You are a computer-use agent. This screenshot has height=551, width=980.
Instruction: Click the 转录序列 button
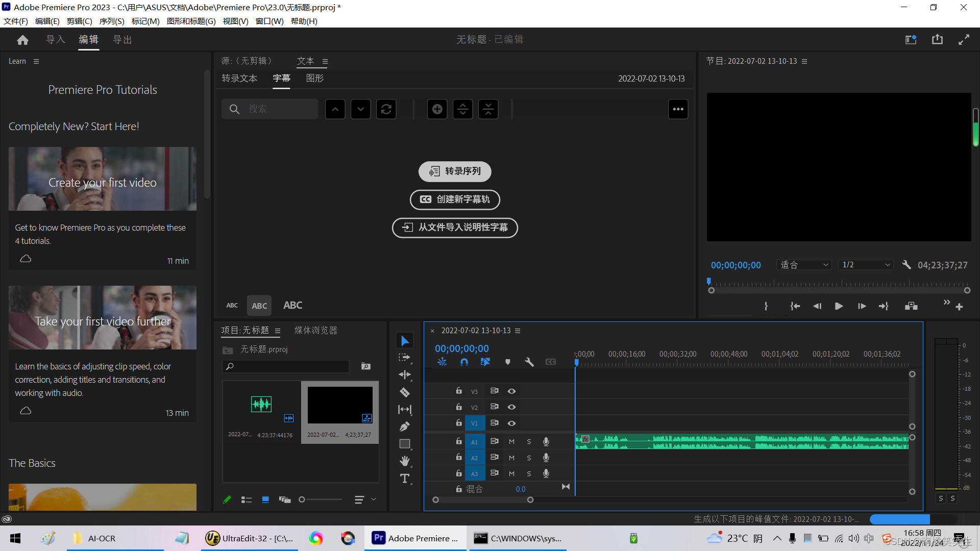455,171
